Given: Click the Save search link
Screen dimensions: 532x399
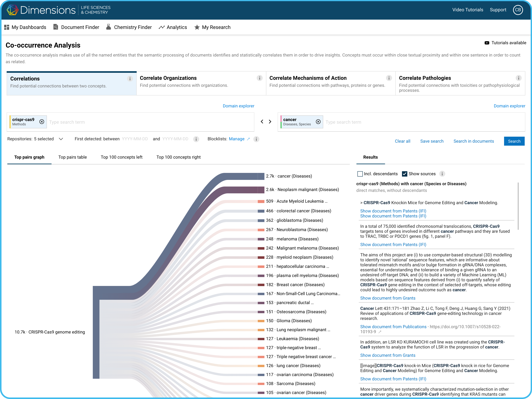Looking at the screenshot, I should (432, 141).
